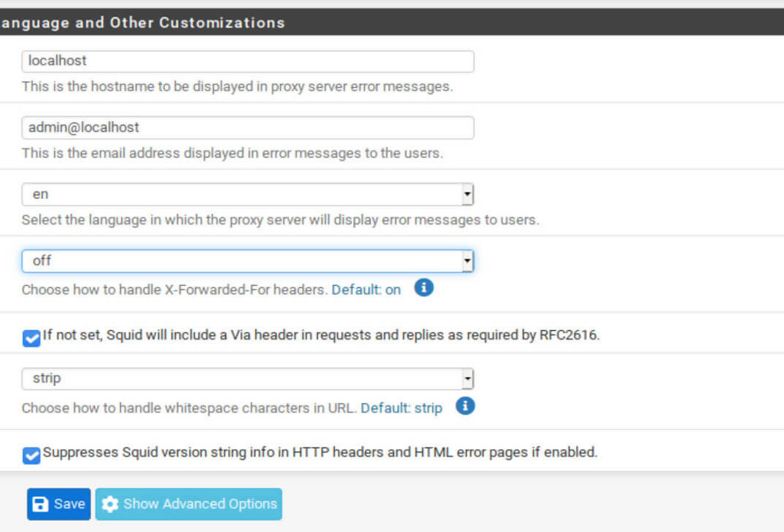This screenshot has height=532, width=784.
Task: Focus the hostname field containing localhost
Action: click(x=247, y=61)
